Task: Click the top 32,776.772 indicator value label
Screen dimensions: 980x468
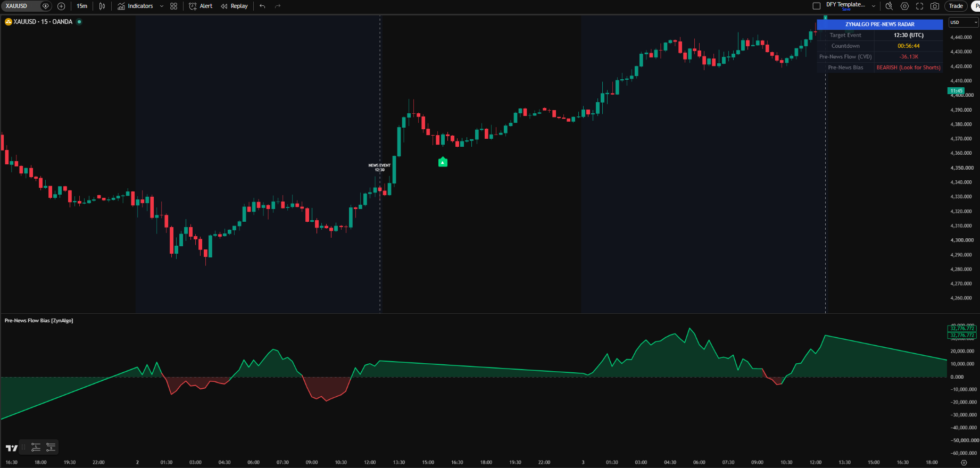Action: tap(962, 329)
